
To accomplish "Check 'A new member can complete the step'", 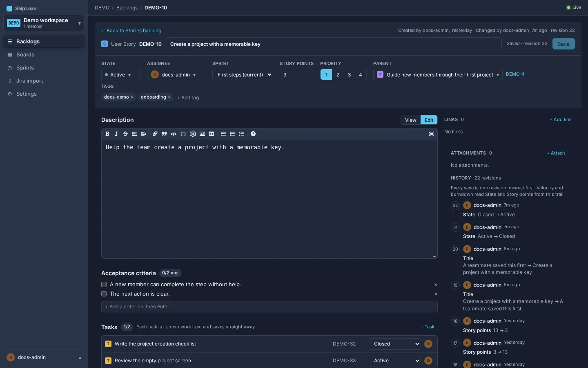I will click(x=104, y=285).
